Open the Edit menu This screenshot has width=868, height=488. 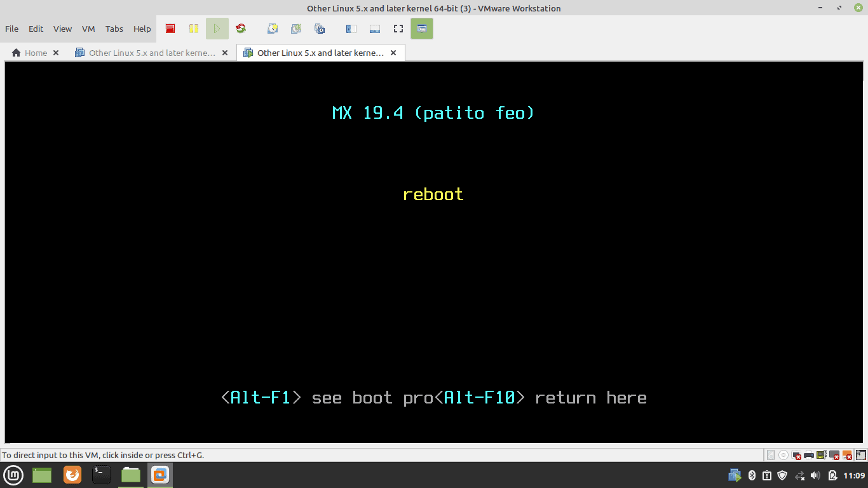(x=36, y=29)
